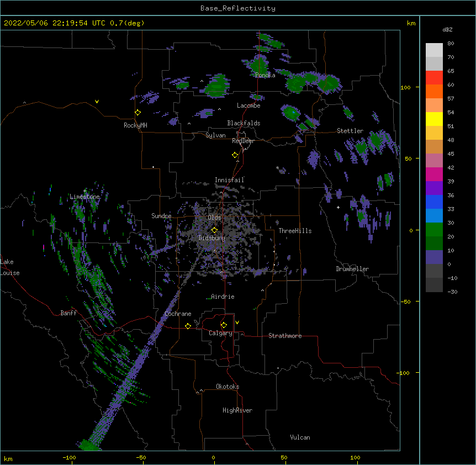Select the 80 dBZ white color swatch
This screenshot has height=465, width=476.
[434, 50]
